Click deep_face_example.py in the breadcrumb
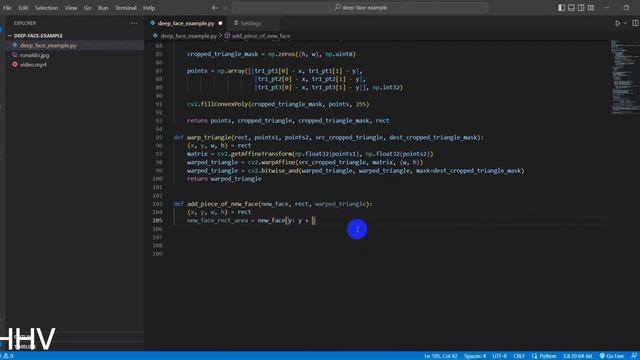The height and width of the screenshot is (360, 640). (188, 36)
